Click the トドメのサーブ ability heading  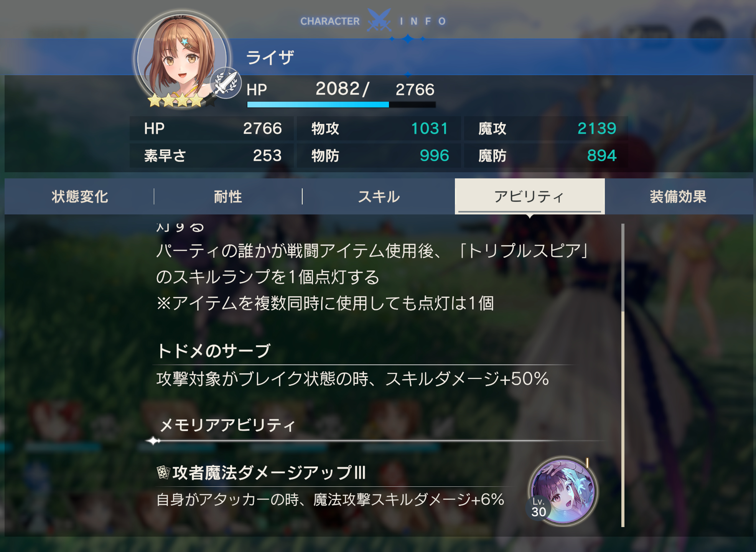point(214,351)
